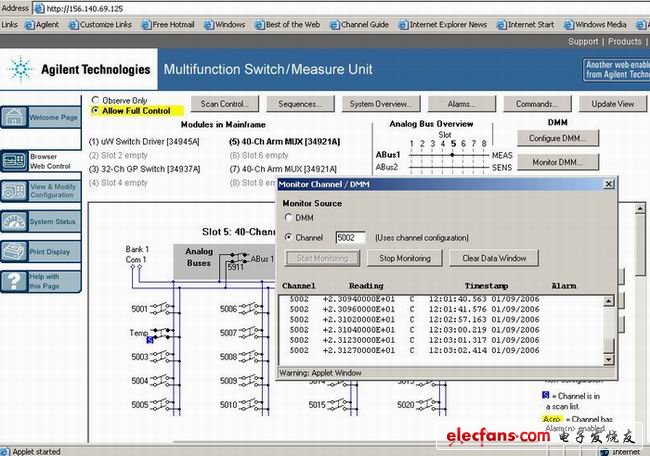
Task: Toggle relay switch for channel 5010
Action: [251, 403]
